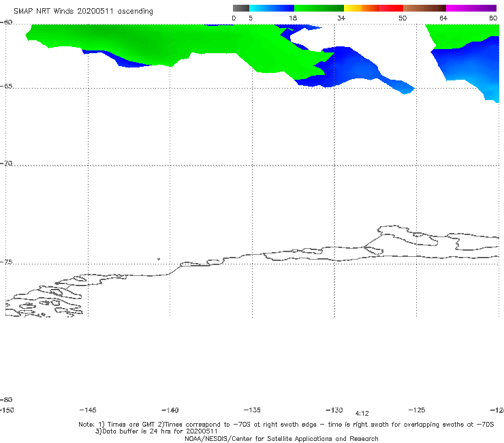
Task: Click the color bar label "5"
Action: 251,18
